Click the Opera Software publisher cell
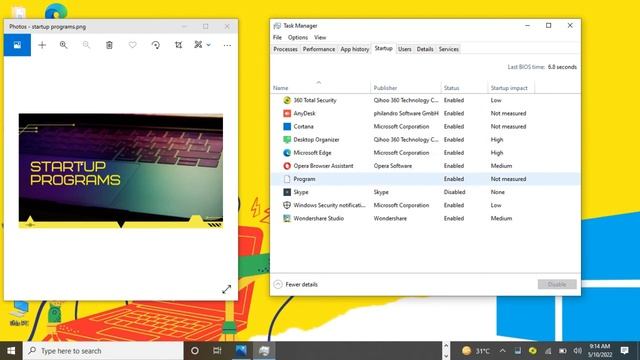Screen dimensions: 640x360 (393, 166)
